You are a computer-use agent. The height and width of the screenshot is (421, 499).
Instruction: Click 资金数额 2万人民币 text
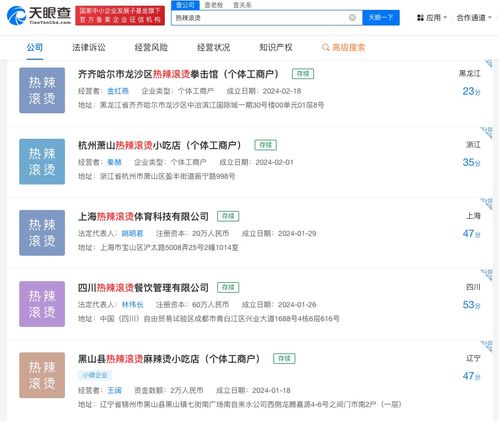(x=169, y=390)
